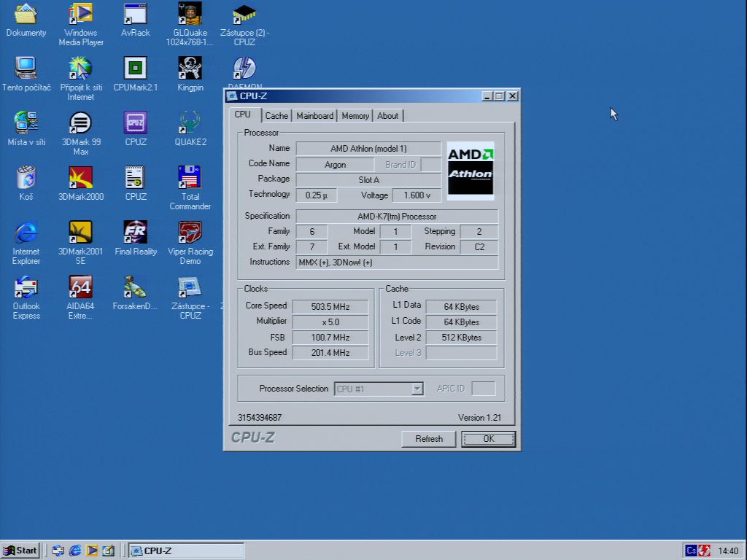The height and width of the screenshot is (560, 747).
Task: Launch CPUMark2.1 desktop icon
Action: 135,68
